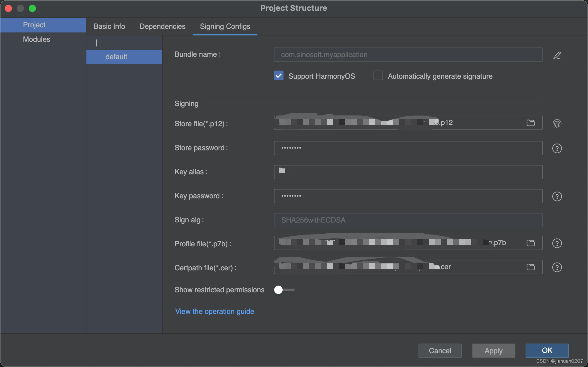Browse for Store file (.p12) folder icon
588x367 pixels.
pyautogui.click(x=531, y=123)
